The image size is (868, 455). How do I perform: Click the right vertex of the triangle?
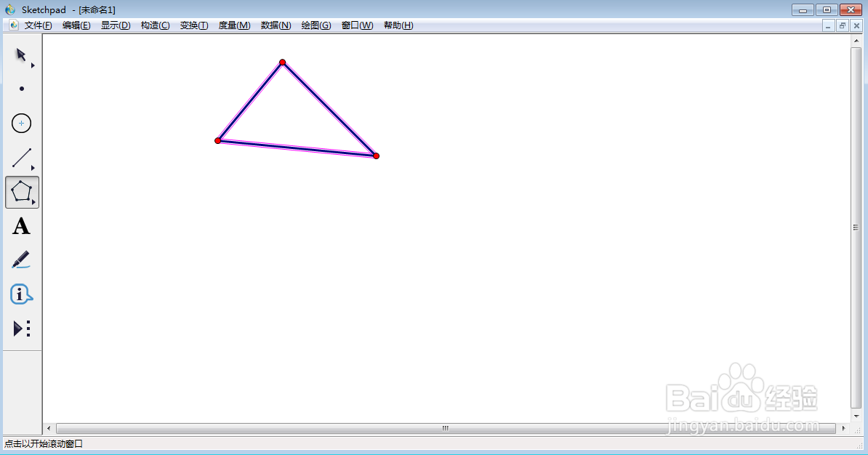376,156
